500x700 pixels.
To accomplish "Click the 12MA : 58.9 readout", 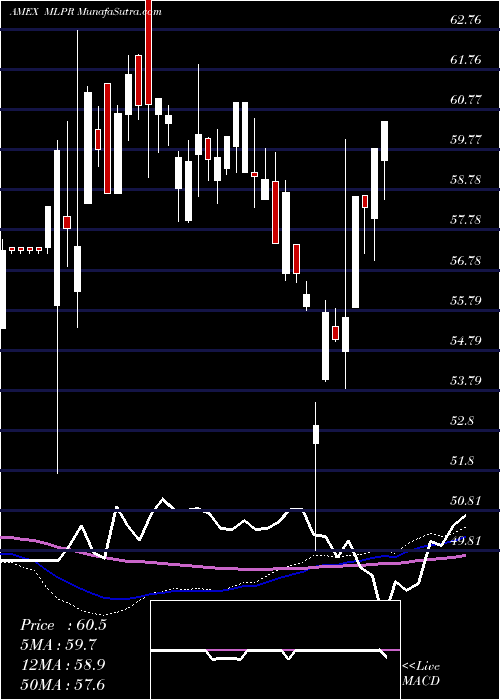I will (63, 665).
